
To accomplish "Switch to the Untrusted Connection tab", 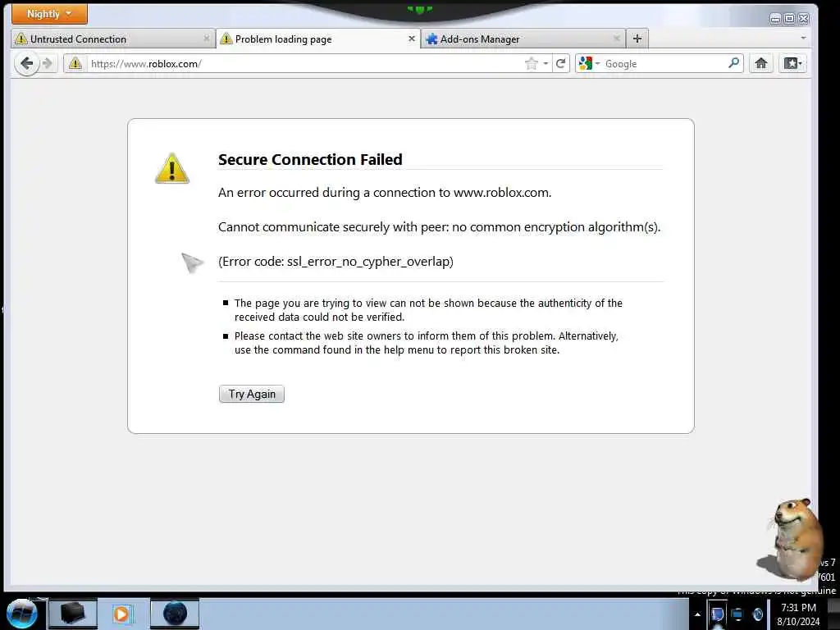I will click(113, 39).
